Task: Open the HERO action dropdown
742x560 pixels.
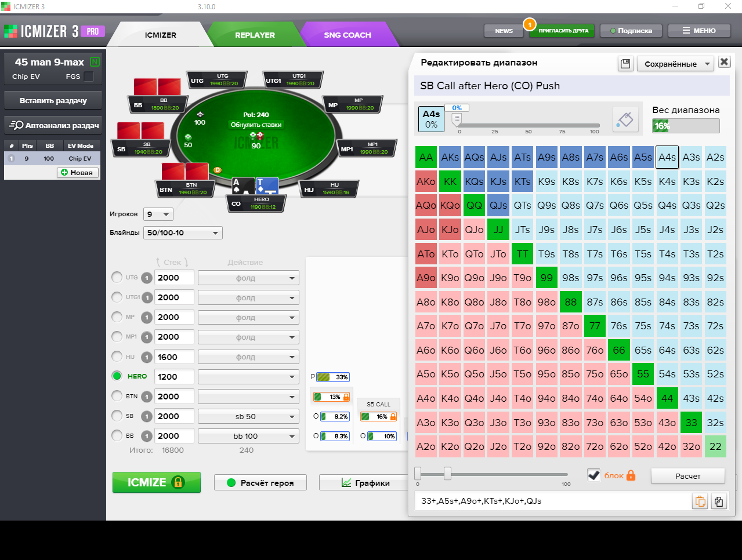Action: [248, 377]
